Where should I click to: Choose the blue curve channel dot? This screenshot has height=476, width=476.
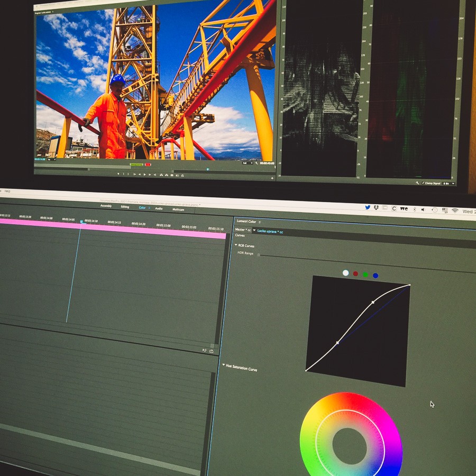(x=376, y=276)
